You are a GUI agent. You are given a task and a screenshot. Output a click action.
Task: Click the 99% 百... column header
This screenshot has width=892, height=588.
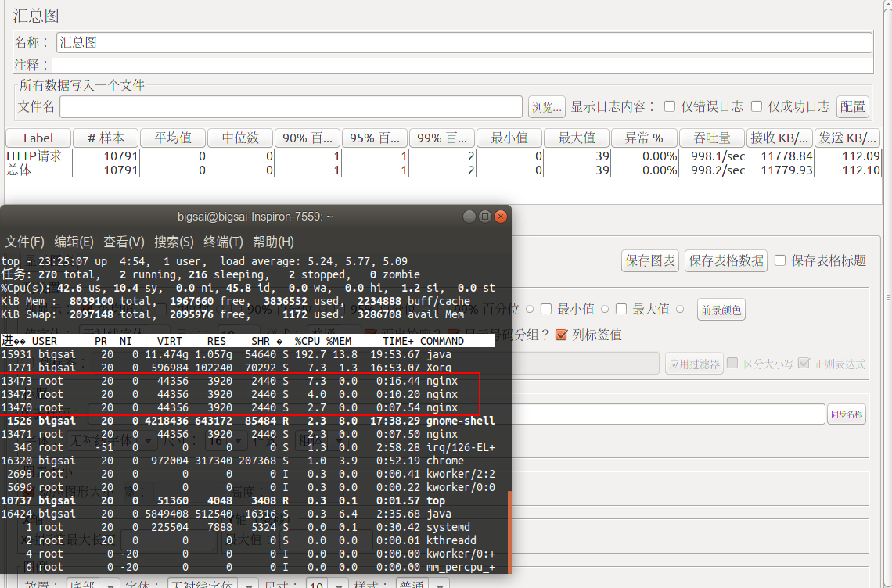442,138
